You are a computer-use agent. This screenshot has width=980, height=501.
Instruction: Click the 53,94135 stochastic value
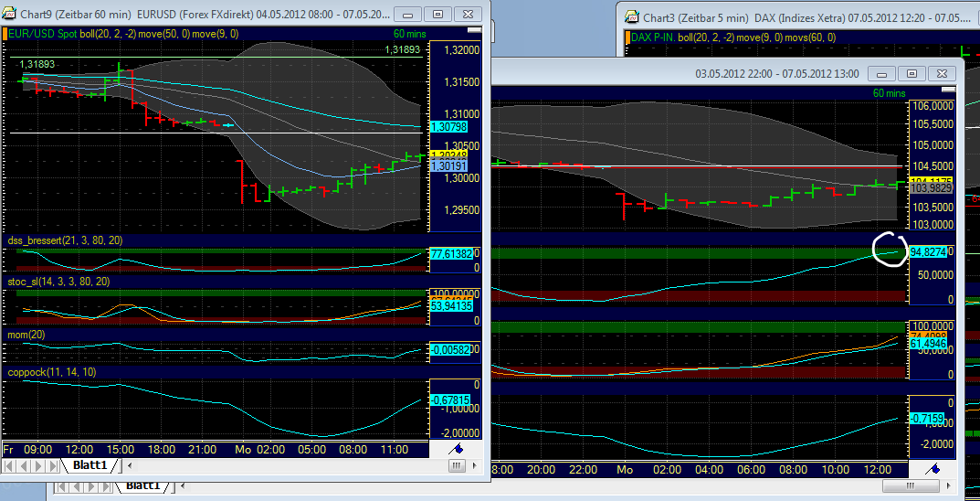451,306
